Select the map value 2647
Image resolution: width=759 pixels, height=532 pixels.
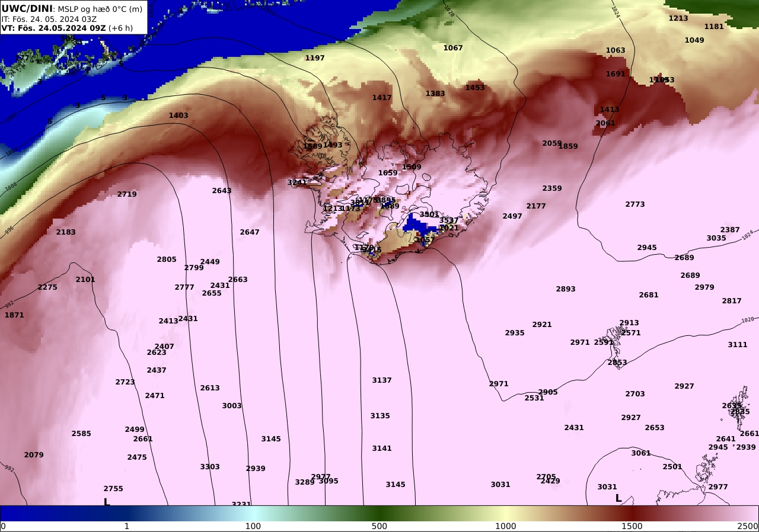tap(250, 232)
